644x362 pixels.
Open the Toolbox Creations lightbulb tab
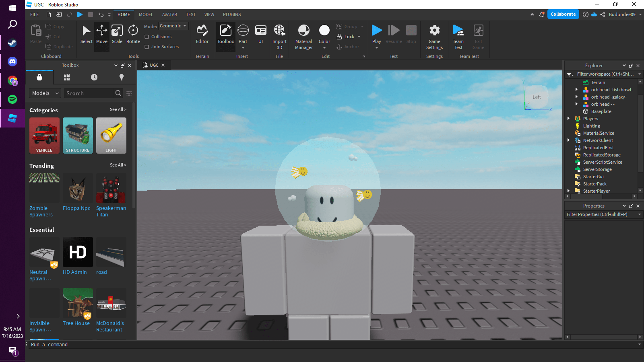point(122,77)
